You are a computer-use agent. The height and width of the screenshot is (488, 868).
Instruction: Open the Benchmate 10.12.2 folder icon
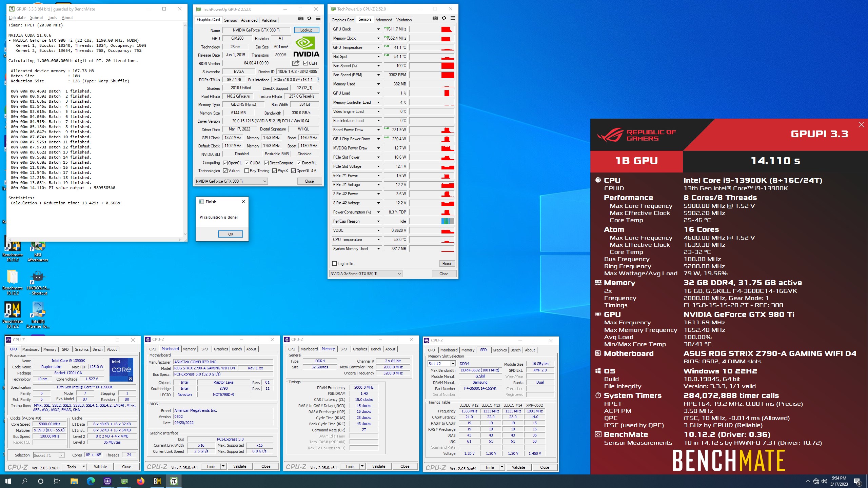pyautogui.click(x=13, y=282)
